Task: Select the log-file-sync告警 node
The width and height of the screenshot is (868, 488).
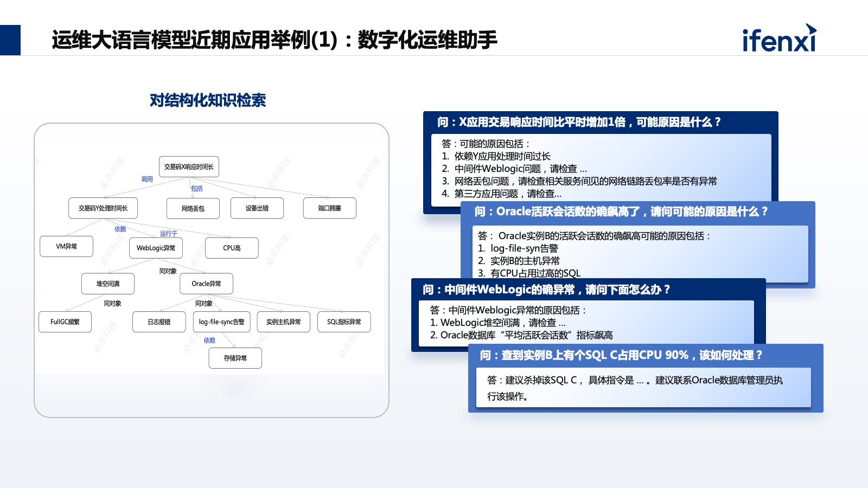Action: tap(222, 322)
